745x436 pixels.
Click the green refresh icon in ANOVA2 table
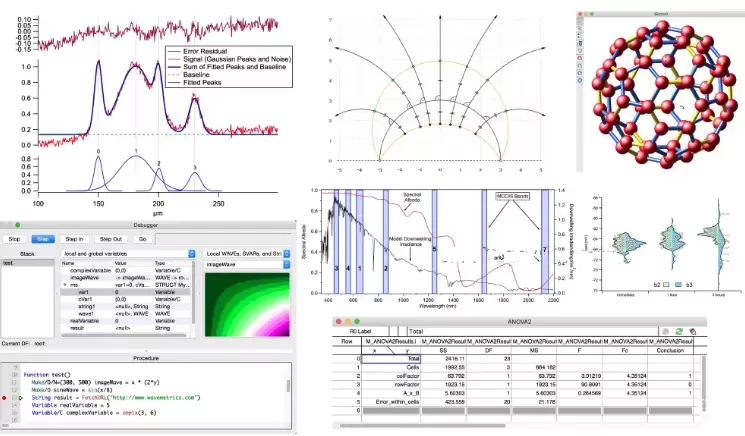[679, 332]
